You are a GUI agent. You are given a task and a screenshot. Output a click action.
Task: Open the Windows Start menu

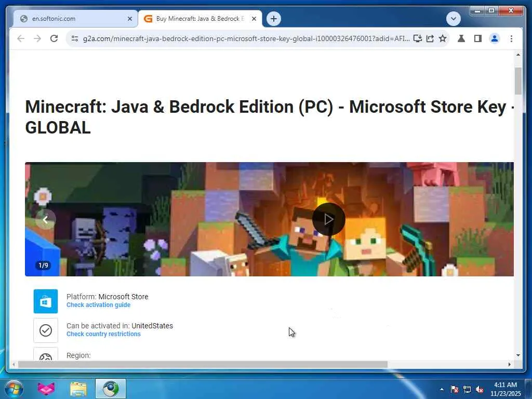pyautogui.click(x=14, y=389)
